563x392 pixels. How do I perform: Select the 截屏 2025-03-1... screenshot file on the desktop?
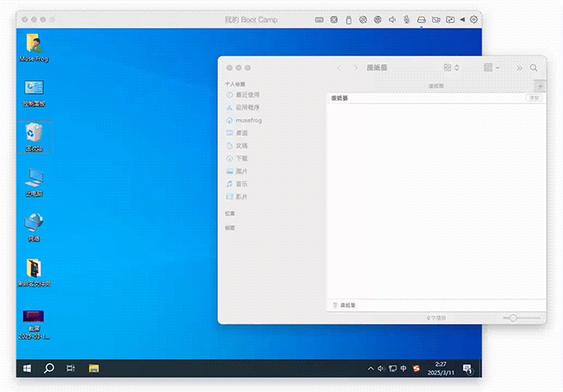(x=34, y=325)
